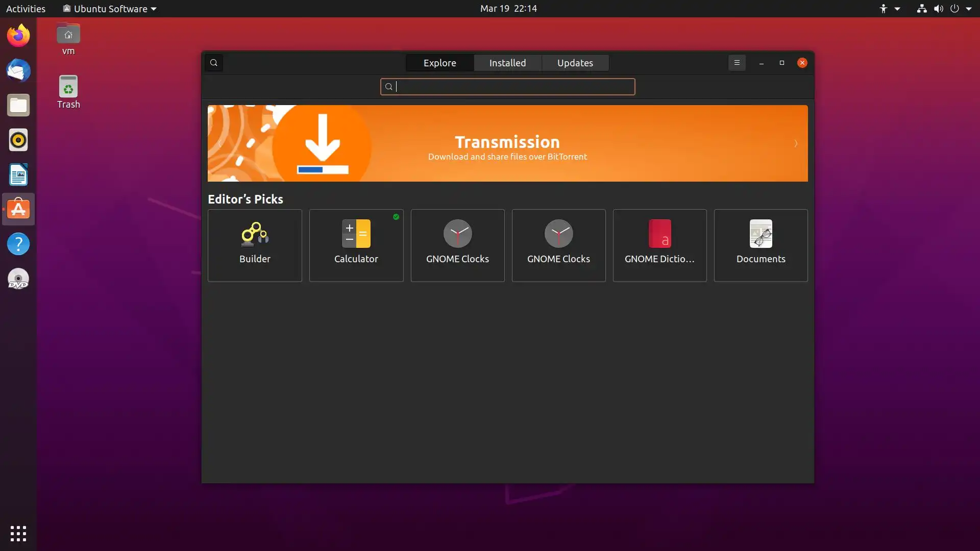The image size is (980, 551).
Task: Open the Documents app tile
Action: (x=761, y=245)
